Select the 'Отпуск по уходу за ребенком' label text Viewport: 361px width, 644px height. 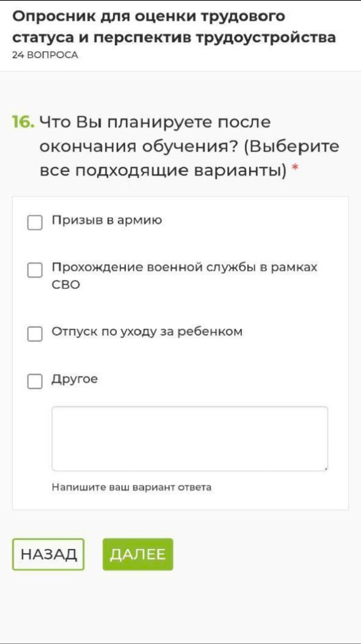pos(147,332)
